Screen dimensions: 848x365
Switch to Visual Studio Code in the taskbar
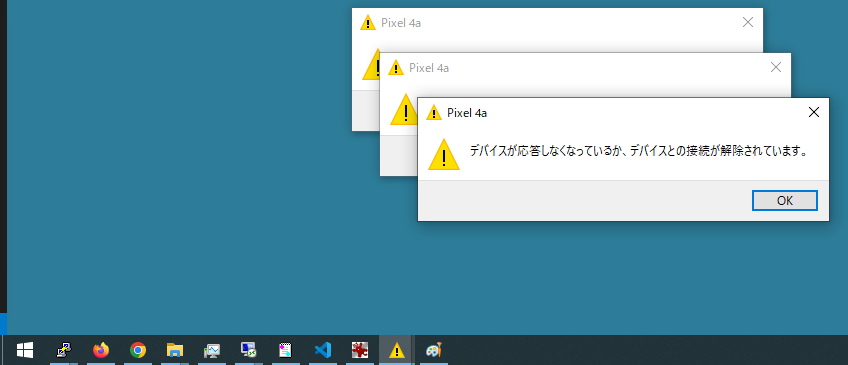pos(323,350)
